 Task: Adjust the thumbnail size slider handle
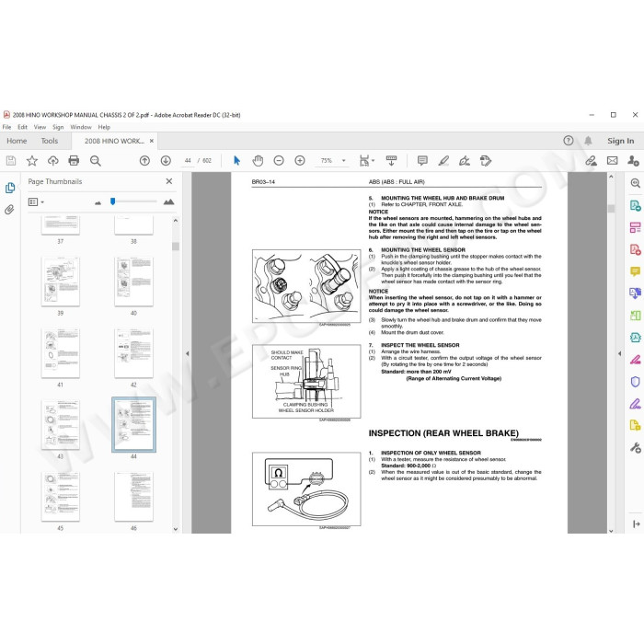tap(112, 201)
